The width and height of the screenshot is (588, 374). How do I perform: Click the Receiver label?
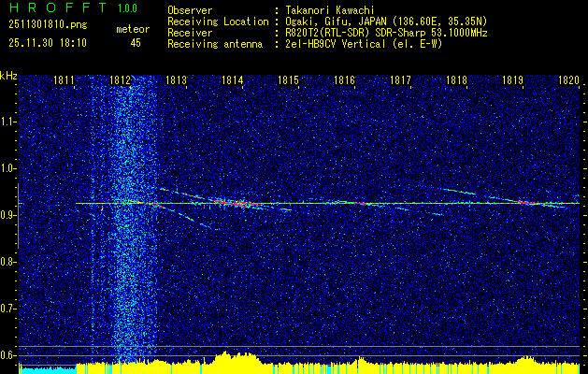190,33
